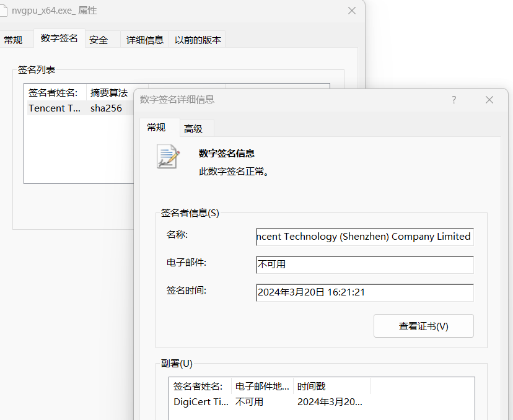Click the 查看证书(V) button
This screenshot has width=513, height=420.
click(423, 325)
